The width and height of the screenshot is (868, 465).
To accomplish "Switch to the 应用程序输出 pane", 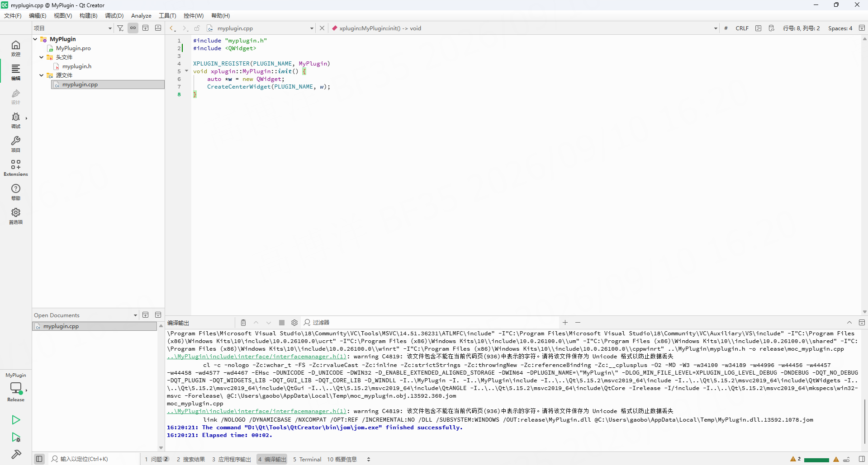I will pos(231,459).
